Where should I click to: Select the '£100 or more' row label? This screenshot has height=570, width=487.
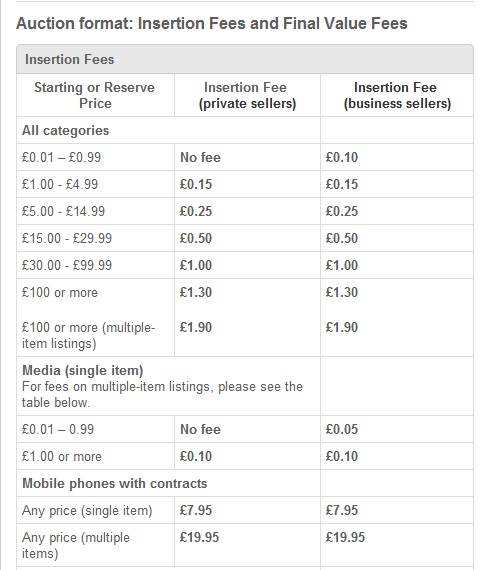point(60,292)
